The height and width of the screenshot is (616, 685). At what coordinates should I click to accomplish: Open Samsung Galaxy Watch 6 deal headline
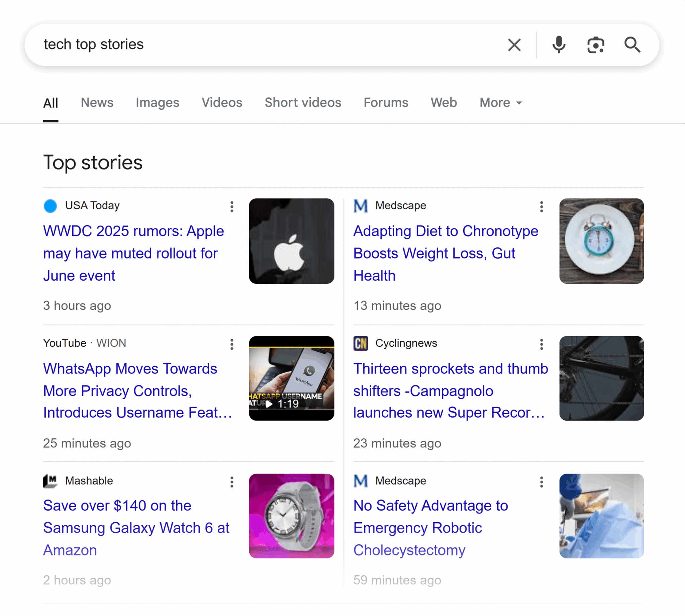[136, 528]
